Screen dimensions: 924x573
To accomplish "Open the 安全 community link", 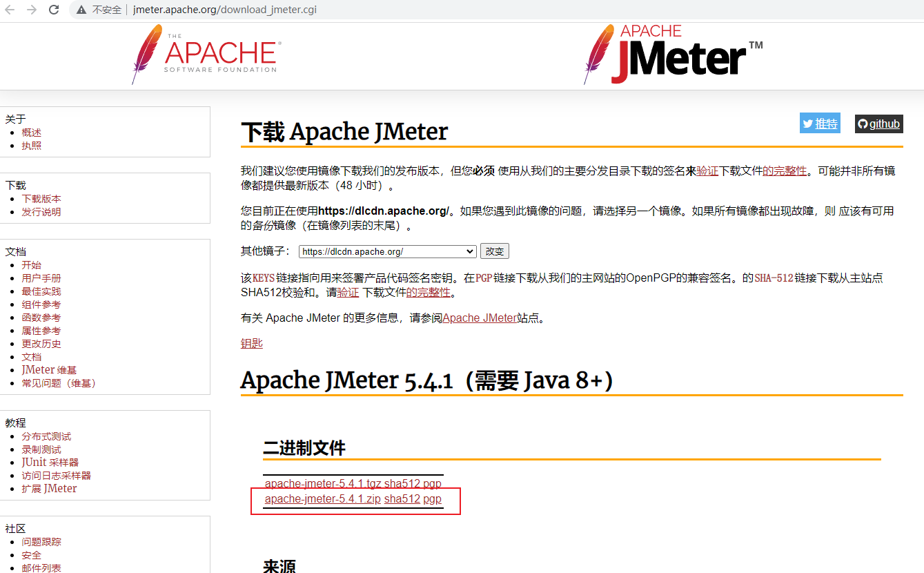I will coord(32,555).
